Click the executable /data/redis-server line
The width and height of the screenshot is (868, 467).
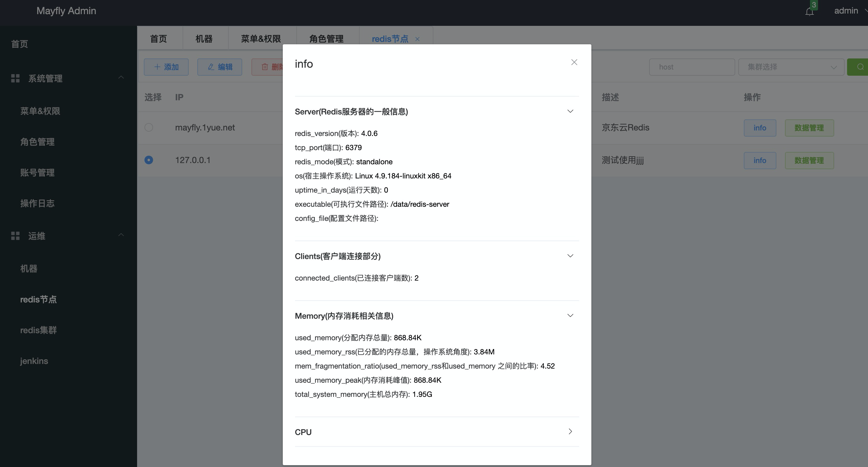(372, 204)
